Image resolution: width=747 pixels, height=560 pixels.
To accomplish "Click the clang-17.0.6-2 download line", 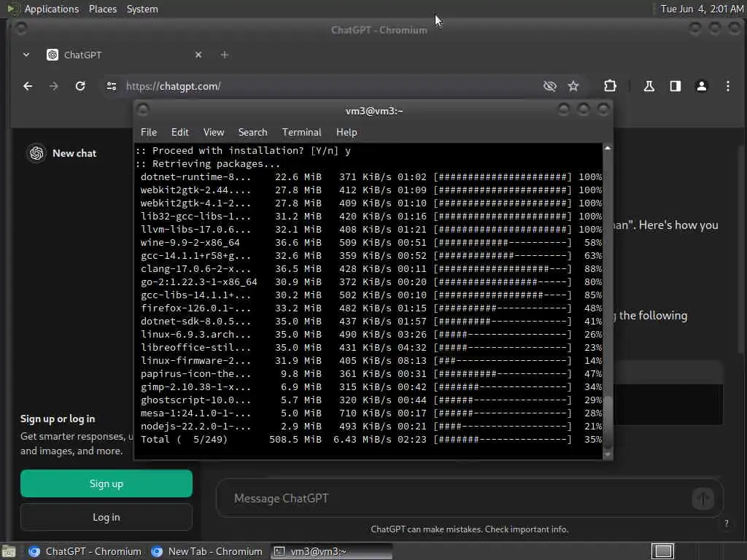I will click(371, 269).
